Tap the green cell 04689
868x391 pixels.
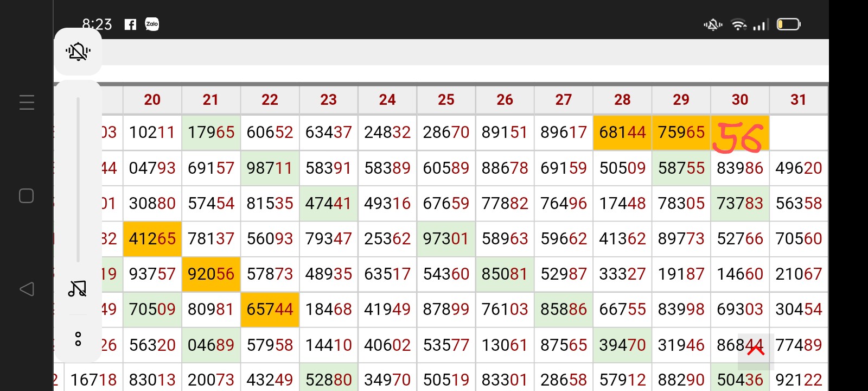pyautogui.click(x=211, y=345)
